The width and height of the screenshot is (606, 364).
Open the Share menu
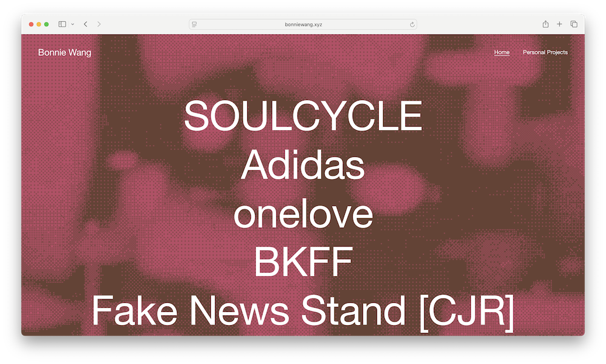pyautogui.click(x=545, y=24)
